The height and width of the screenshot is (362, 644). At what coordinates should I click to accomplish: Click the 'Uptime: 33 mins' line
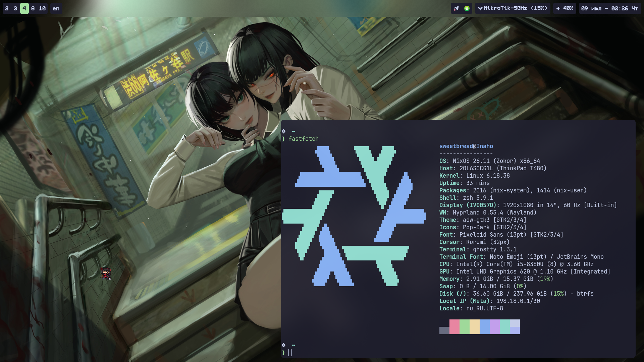(465, 183)
